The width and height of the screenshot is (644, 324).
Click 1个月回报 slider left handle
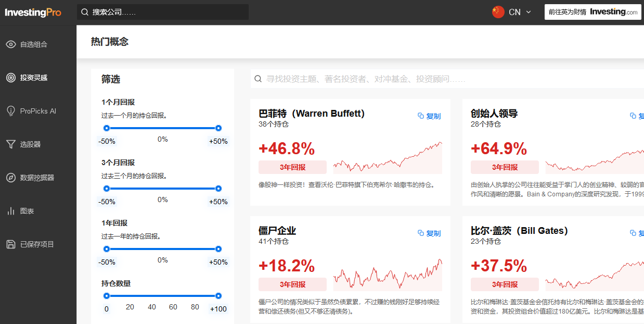coord(107,128)
